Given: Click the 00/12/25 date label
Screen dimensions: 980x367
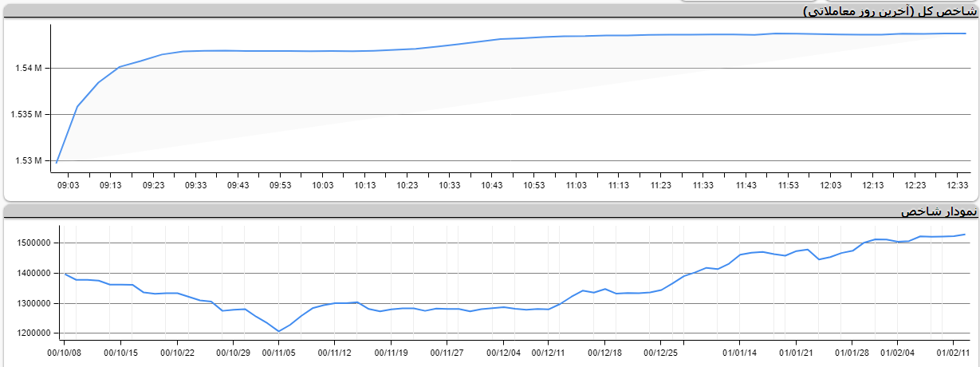Looking at the screenshot, I should point(661,352).
